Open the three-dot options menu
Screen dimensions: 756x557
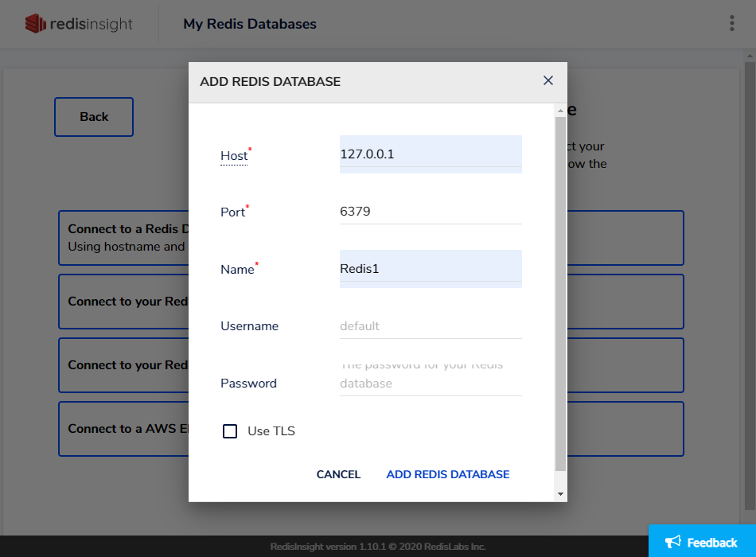(x=731, y=23)
